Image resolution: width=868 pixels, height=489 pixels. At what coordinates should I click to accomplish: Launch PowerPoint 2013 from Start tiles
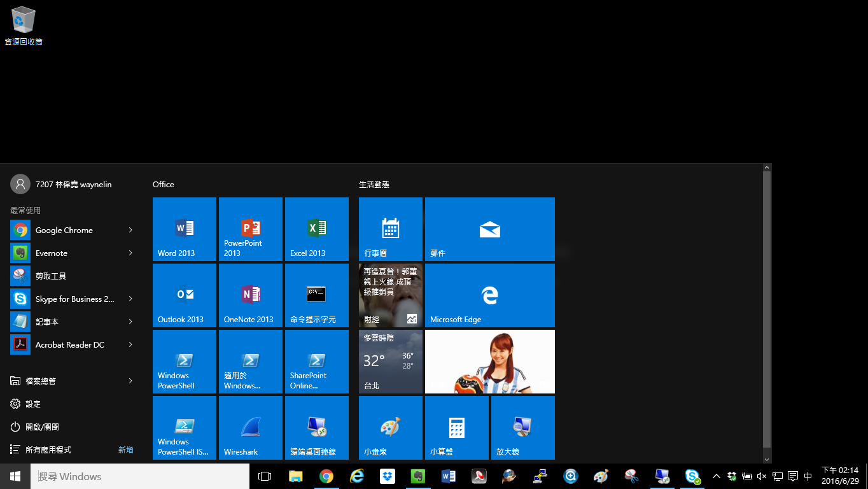point(251,229)
